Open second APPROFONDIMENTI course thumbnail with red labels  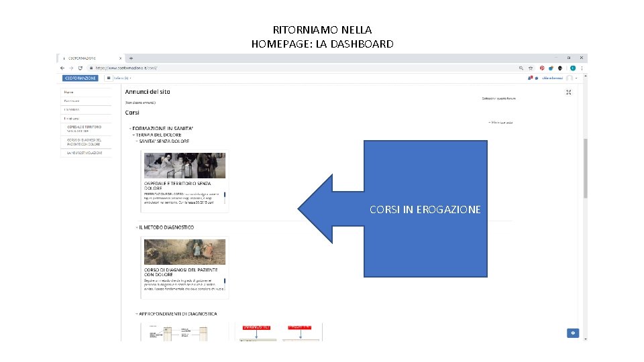pos(278,333)
